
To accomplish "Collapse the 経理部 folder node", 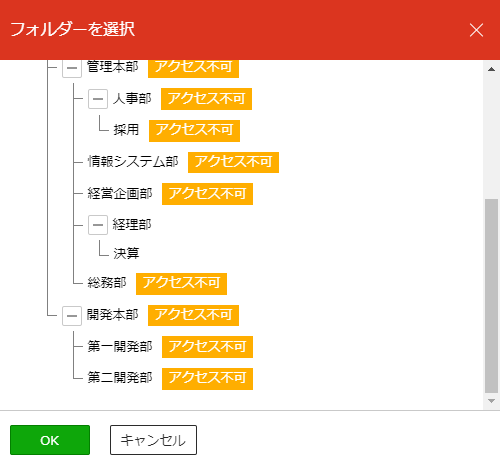I will (98, 225).
